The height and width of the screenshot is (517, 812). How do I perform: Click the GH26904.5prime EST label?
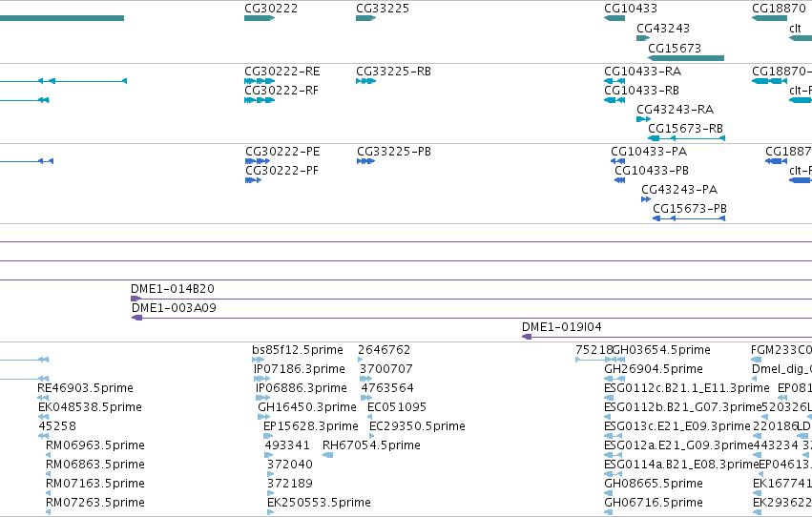tap(654, 369)
